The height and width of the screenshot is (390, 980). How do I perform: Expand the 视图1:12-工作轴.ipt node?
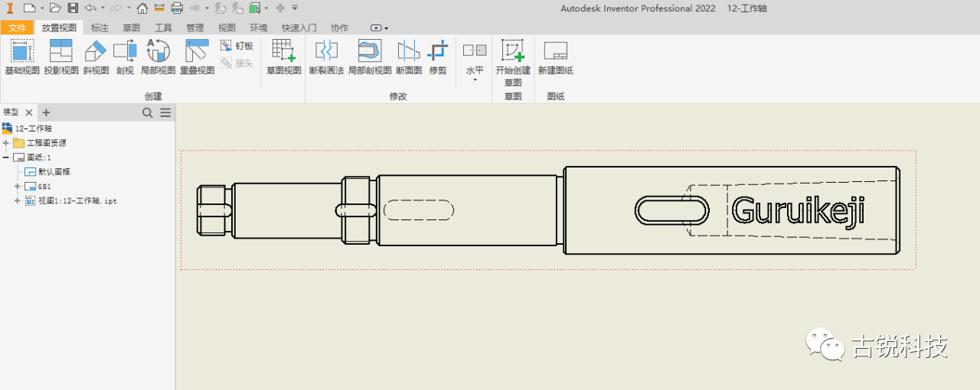click(x=18, y=201)
